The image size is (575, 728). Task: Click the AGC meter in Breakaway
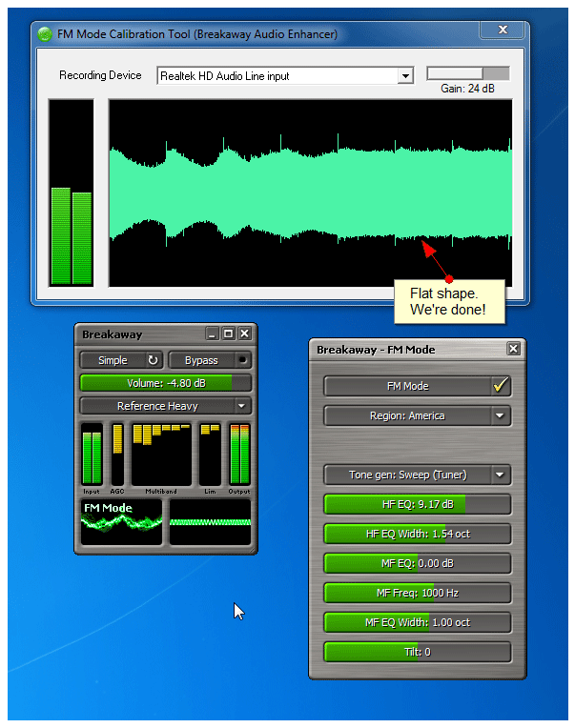[117, 455]
